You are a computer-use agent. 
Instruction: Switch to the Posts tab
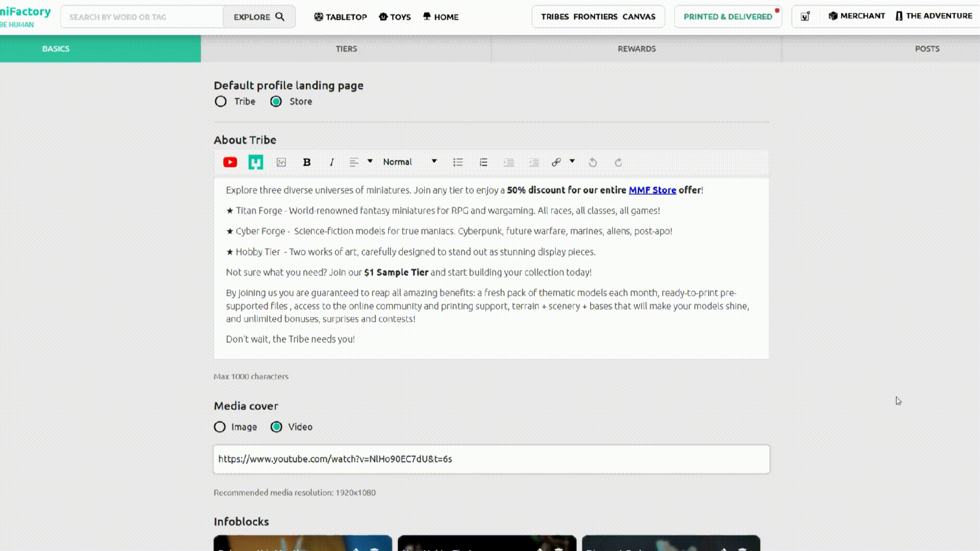pos(927,49)
